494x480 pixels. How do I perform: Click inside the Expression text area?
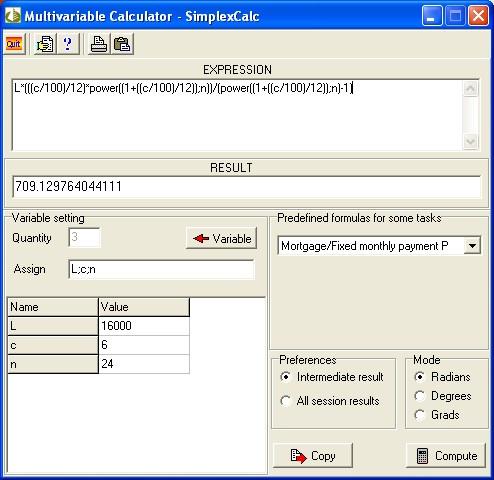pyautogui.click(x=237, y=115)
